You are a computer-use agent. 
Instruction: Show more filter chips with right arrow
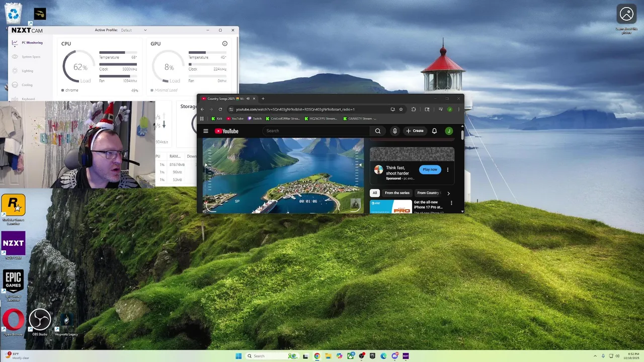pyautogui.click(x=448, y=193)
